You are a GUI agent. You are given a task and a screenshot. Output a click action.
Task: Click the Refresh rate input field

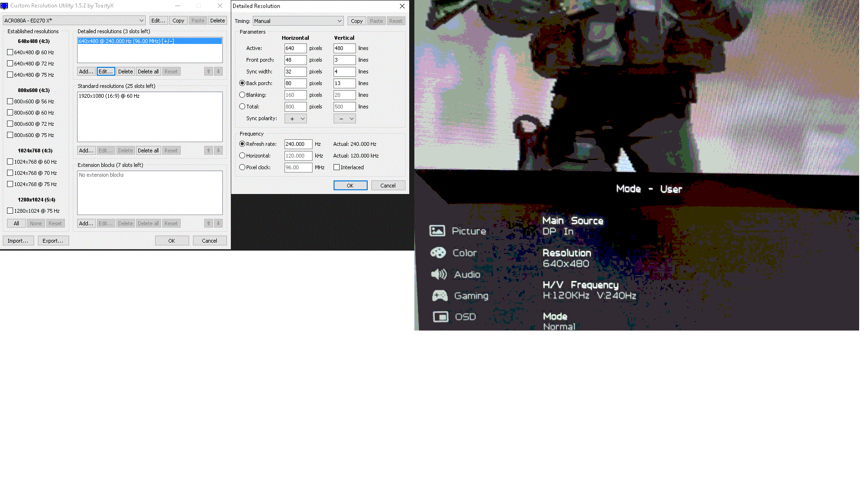(x=298, y=144)
